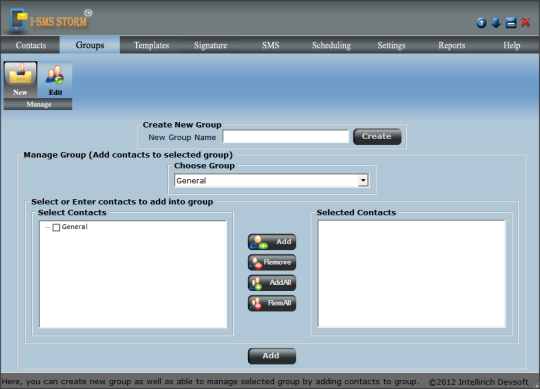540x389 pixels.
Task: Tick the General contacts checkbox
Action: 56,227
